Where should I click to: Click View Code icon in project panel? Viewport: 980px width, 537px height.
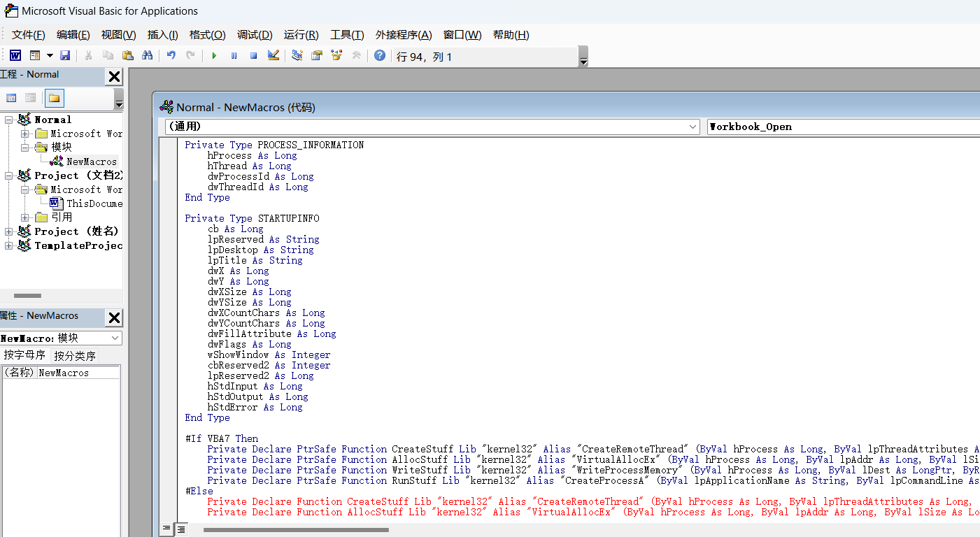pyautogui.click(x=11, y=98)
